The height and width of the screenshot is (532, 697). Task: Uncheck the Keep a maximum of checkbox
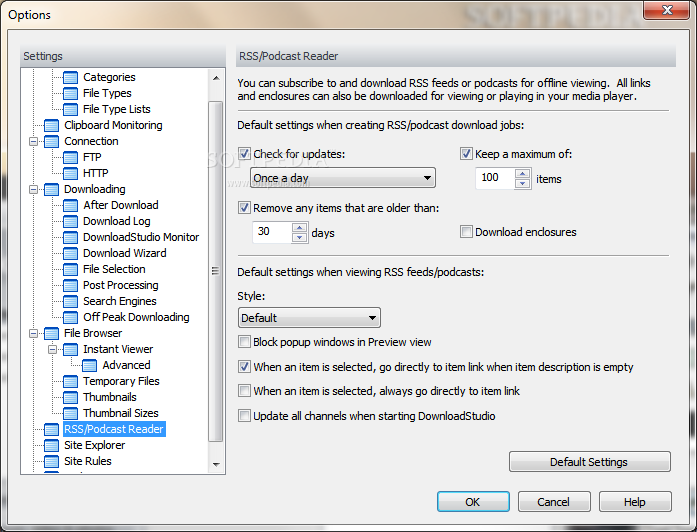(x=466, y=154)
